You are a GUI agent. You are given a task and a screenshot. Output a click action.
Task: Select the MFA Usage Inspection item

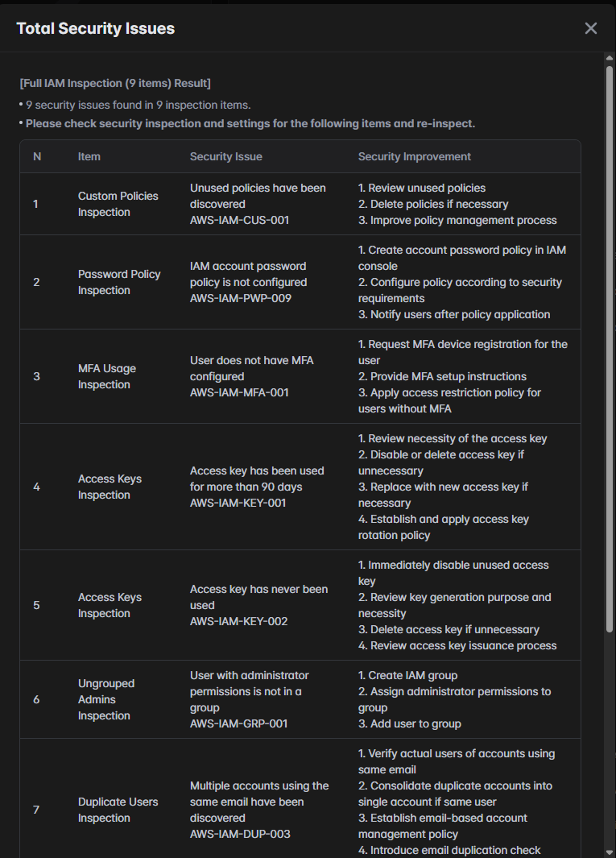[x=107, y=376]
